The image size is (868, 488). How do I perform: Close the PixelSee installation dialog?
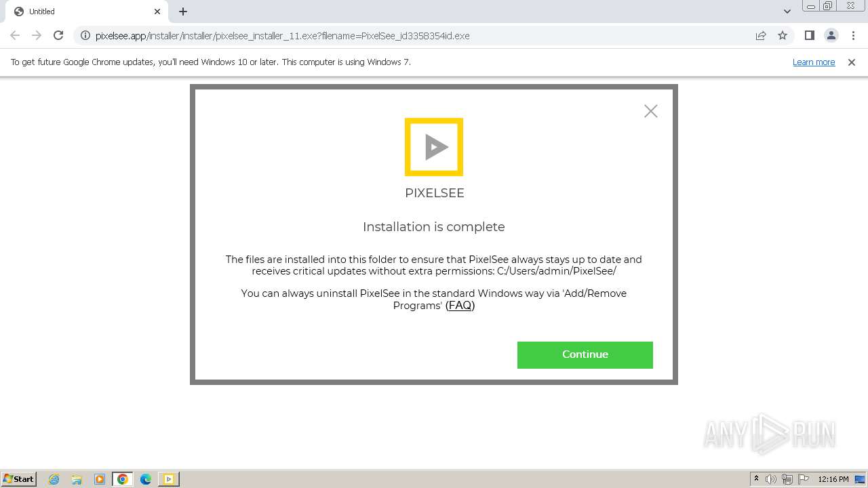click(x=650, y=111)
